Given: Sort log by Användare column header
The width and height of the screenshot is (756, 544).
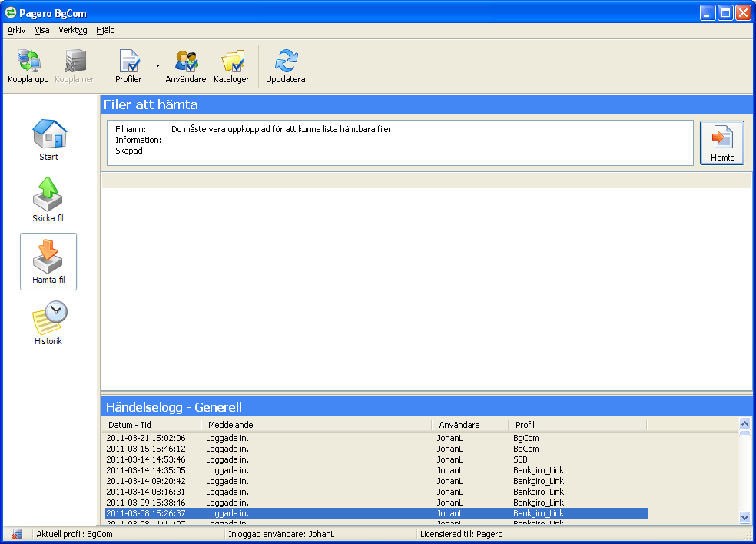Looking at the screenshot, I should click(x=470, y=425).
